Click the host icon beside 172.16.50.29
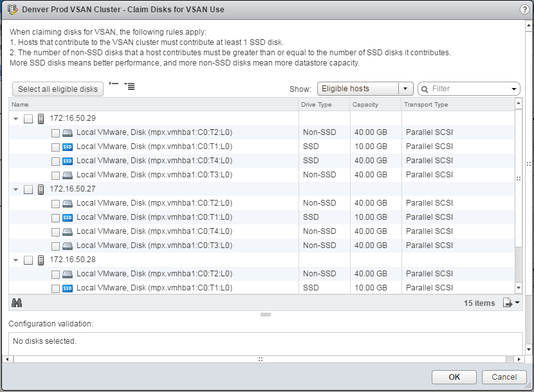534x392 pixels. pyautogui.click(x=41, y=118)
